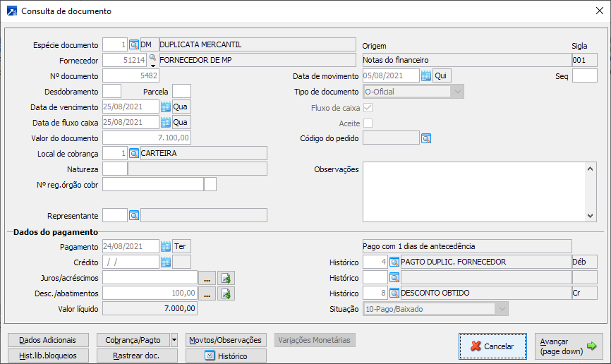Click the Dados Adicionais button
The height and width of the screenshot is (364, 611).
pos(48,339)
